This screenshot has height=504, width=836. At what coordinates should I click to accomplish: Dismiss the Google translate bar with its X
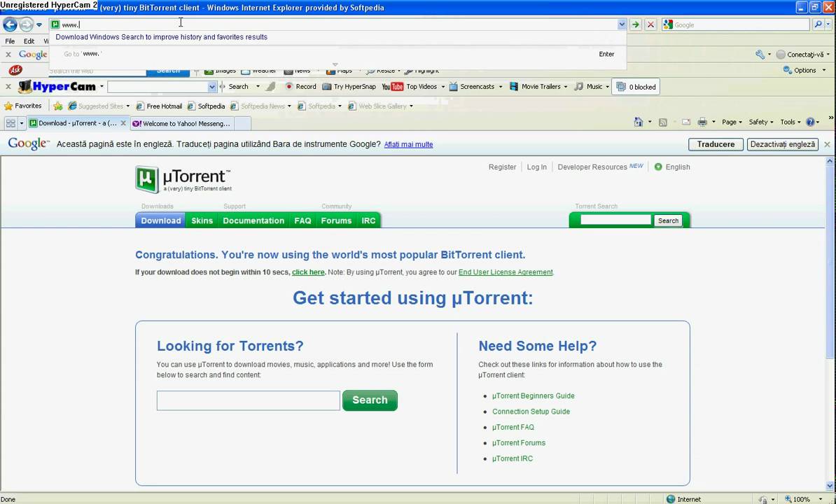(x=827, y=144)
